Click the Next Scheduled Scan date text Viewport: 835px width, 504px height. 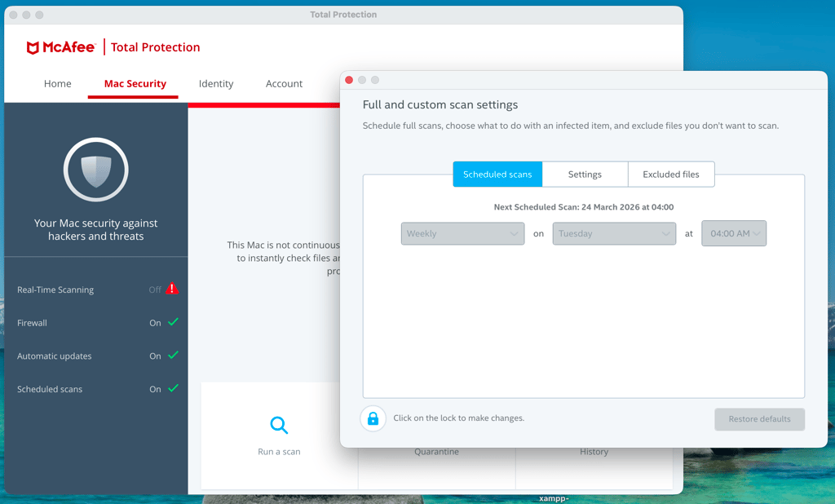coord(584,206)
